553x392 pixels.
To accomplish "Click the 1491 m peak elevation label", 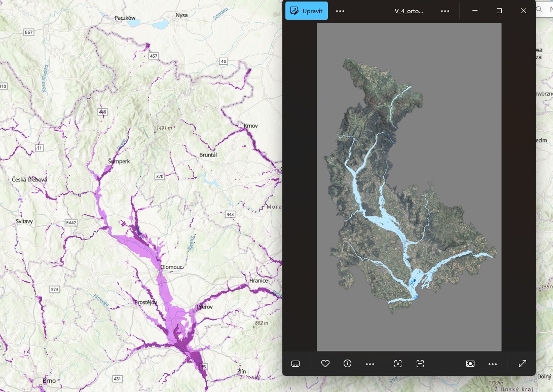I will tap(164, 128).
